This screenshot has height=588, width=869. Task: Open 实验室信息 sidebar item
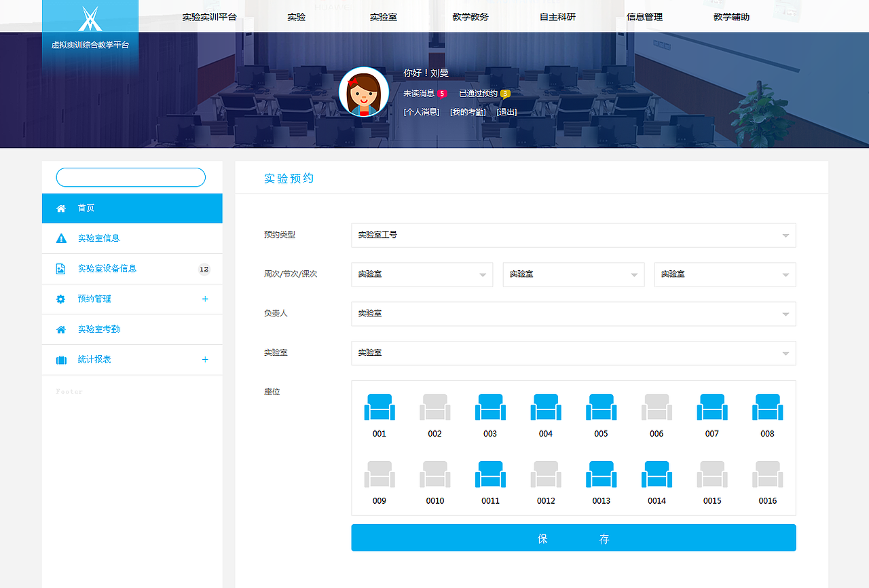pos(132,238)
